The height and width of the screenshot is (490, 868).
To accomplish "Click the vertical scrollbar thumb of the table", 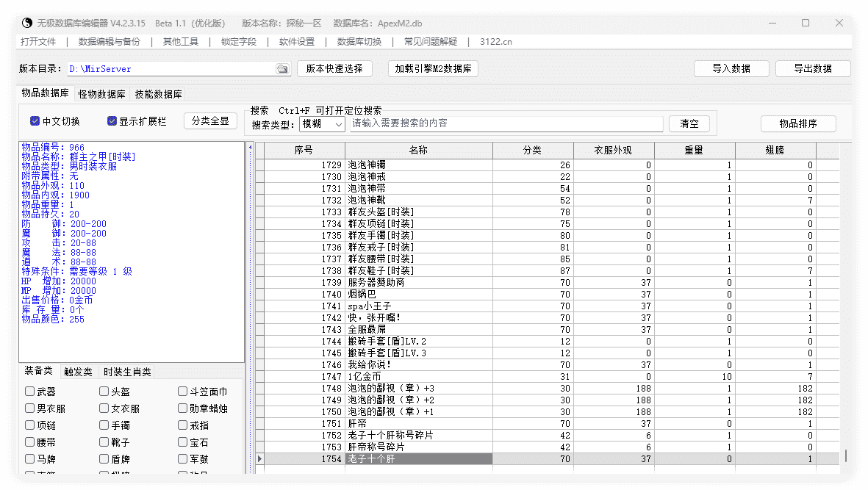I will (x=845, y=456).
